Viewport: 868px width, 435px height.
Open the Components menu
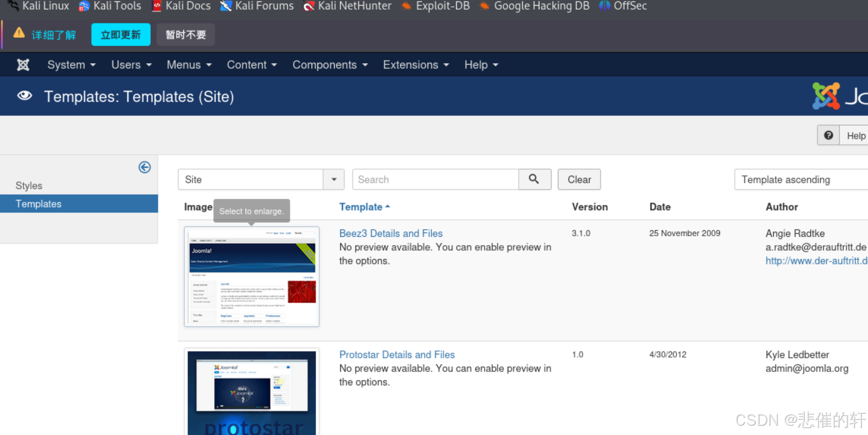(330, 65)
